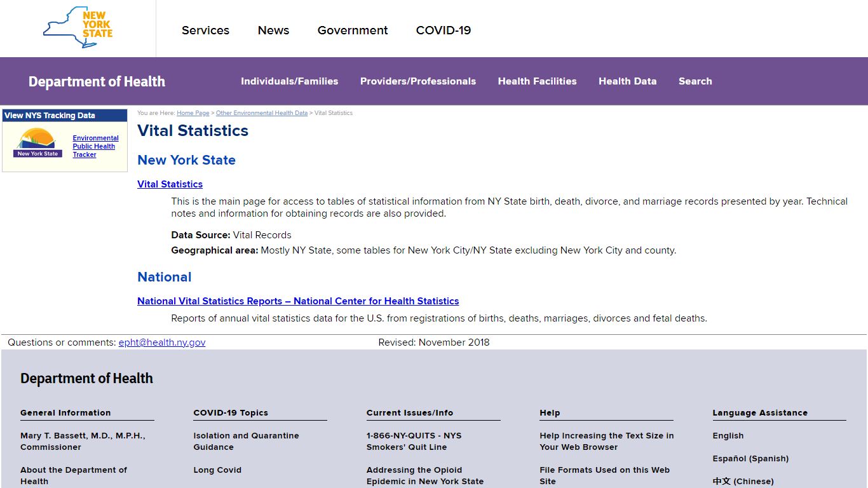The width and height of the screenshot is (868, 488).
Task: Click the COVID-19 Topics footer heading
Action: coord(231,413)
